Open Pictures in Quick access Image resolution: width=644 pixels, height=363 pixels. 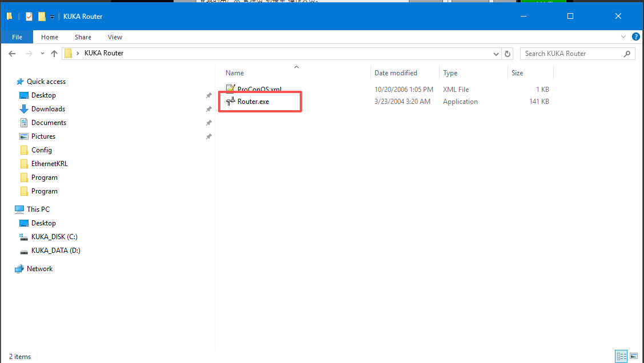tap(43, 136)
